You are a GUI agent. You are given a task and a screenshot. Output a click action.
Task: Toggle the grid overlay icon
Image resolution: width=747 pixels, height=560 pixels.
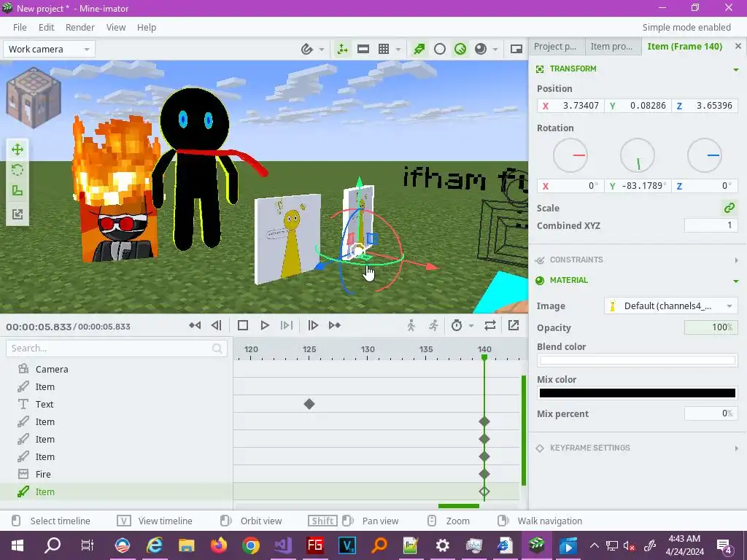click(x=384, y=49)
